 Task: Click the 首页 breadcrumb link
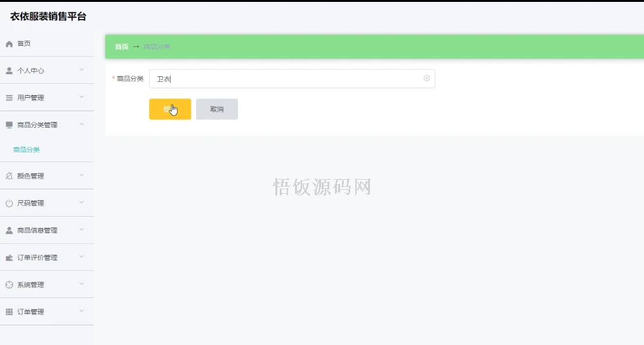122,47
